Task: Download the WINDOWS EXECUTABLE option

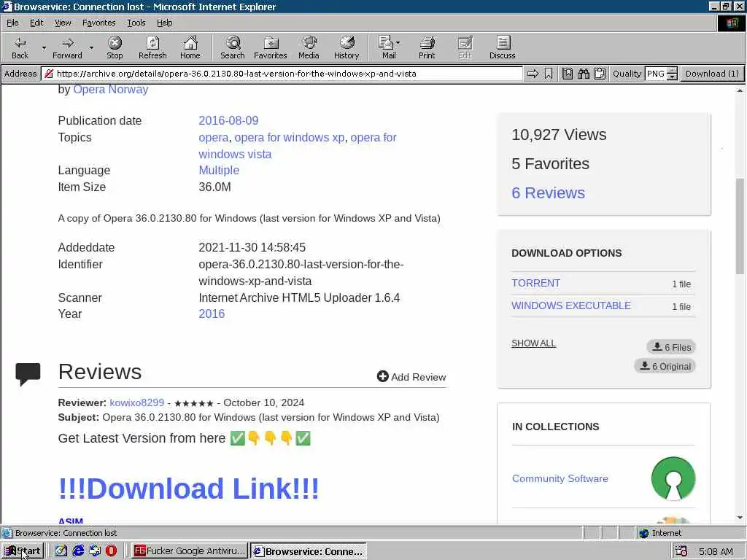Action: 570,306
